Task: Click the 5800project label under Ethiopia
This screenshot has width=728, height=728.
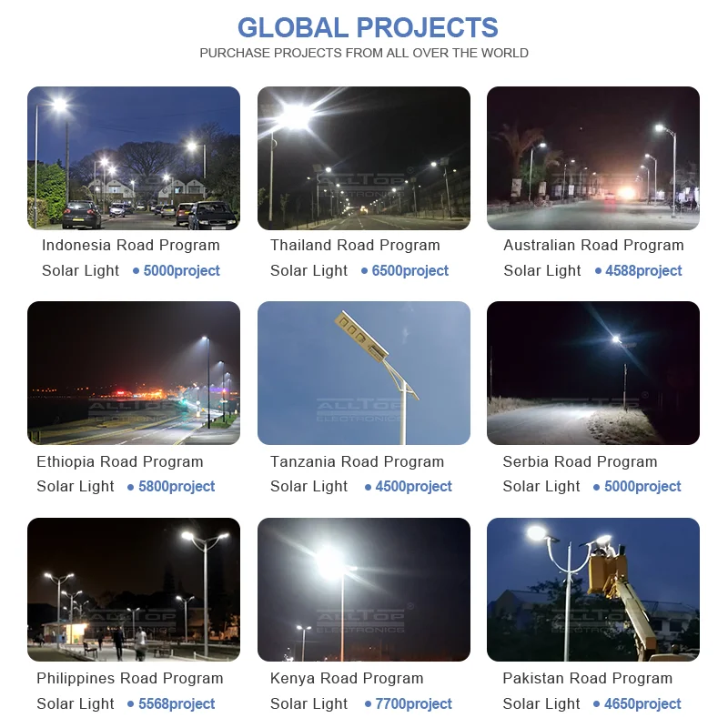Action: point(177,487)
